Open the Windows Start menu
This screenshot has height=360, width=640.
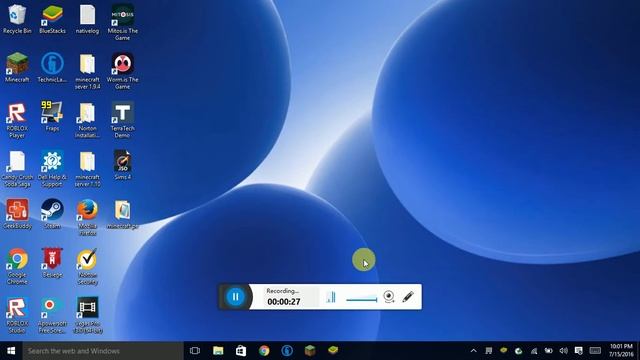coord(11,351)
